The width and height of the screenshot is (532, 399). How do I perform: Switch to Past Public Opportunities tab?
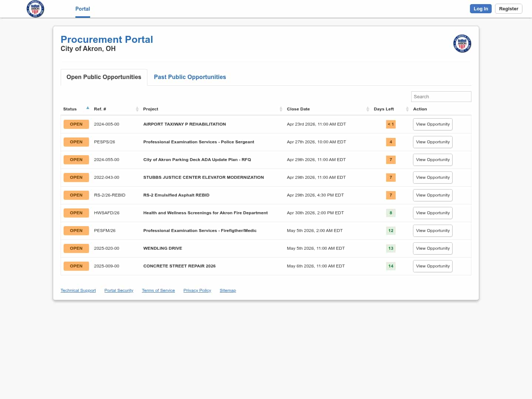coord(190,77)
